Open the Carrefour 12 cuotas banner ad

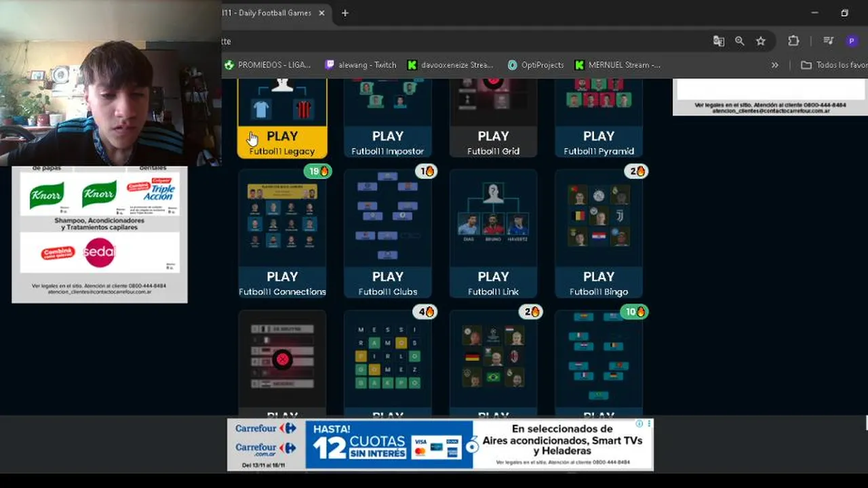click(440, 445)
